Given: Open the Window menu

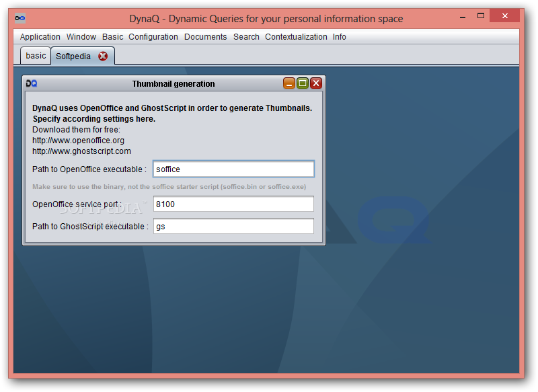Looking at the screenshot, I should pos(81,37).
